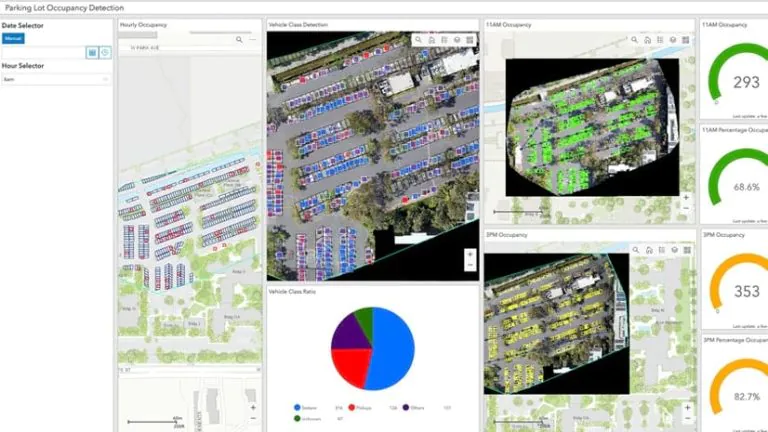The image size is (768, 432).
Task: Zoom in on the 11AM Occupancy map
Action: click(686, 198)
